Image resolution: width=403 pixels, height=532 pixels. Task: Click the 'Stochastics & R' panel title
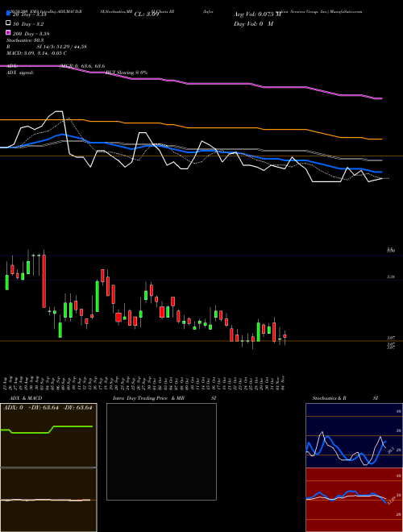pos(329,398)
